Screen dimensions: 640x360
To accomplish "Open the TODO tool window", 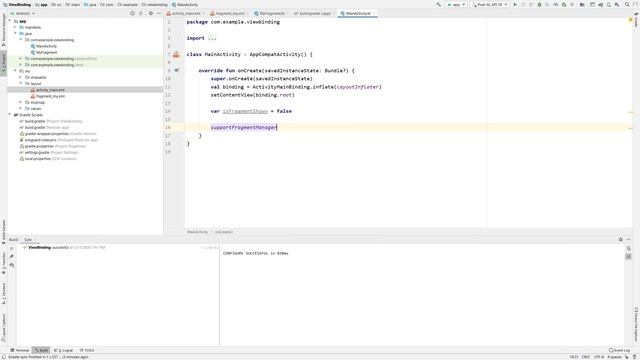I will (87, 350).
